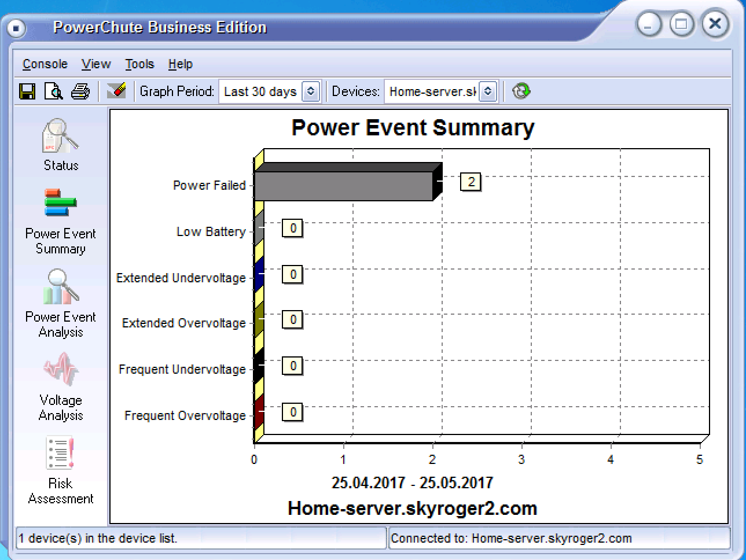Expand the Devices dropdown
746x560 pixels.
click(488, 91)
